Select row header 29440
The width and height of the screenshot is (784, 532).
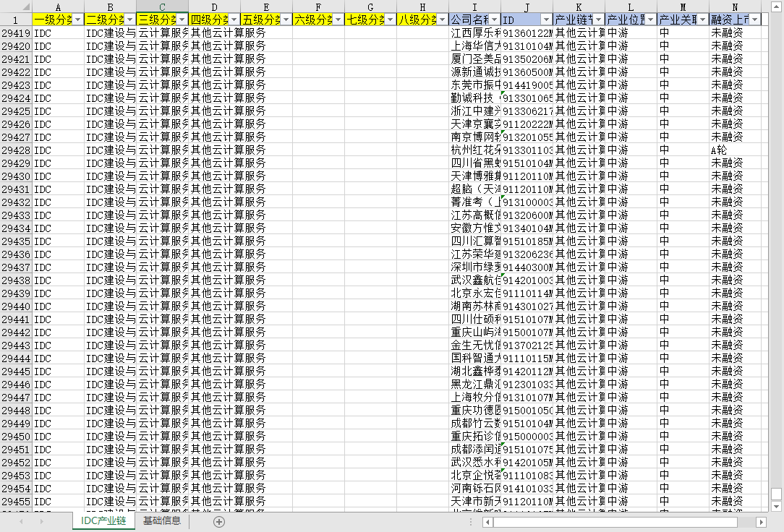[x=16, y=306]
